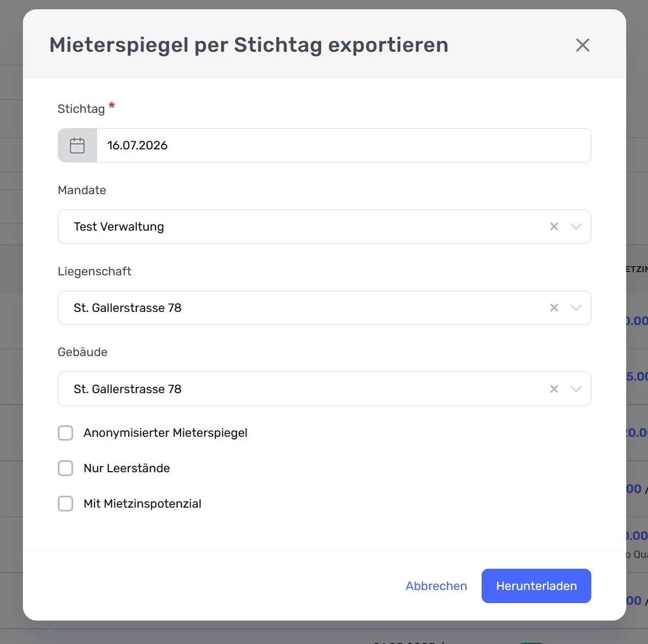The image size is (648, 644).
Task: Click the Anonymisierter Mieterspiegel label
Action: click(x=165, y=433)
